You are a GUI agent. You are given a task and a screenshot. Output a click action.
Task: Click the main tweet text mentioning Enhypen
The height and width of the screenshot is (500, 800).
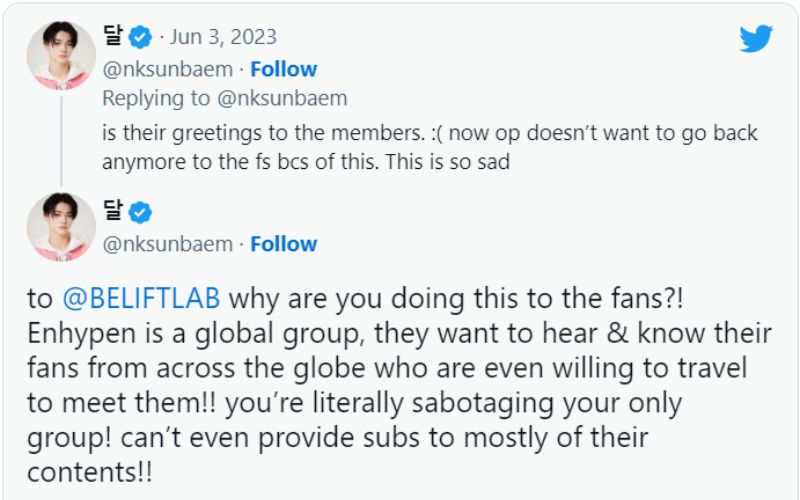tap(400, 368)
